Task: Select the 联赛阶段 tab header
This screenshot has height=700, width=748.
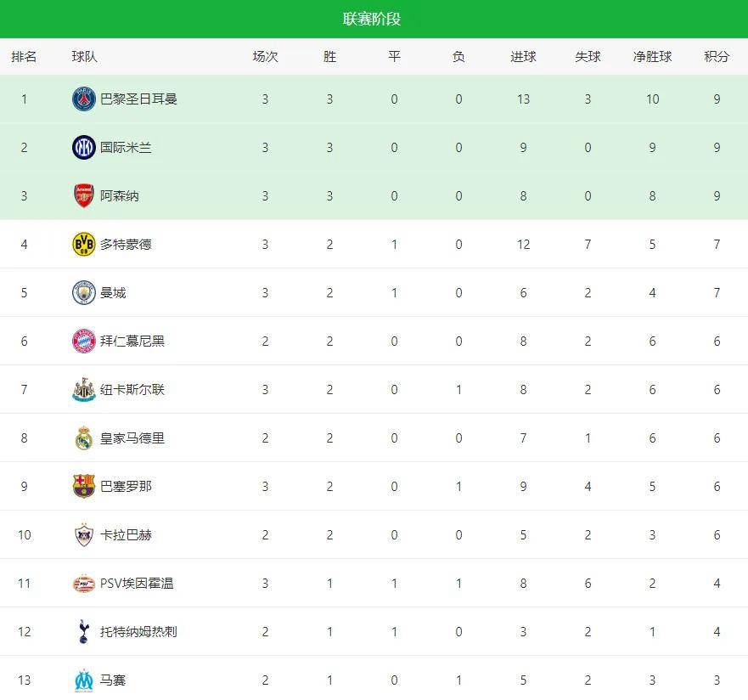Action: coord(372,19)
